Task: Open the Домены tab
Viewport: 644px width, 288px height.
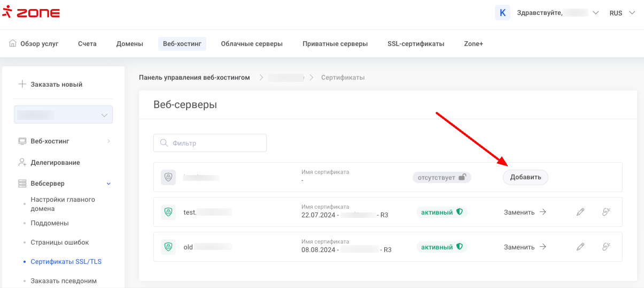Action: coord(130,44)
